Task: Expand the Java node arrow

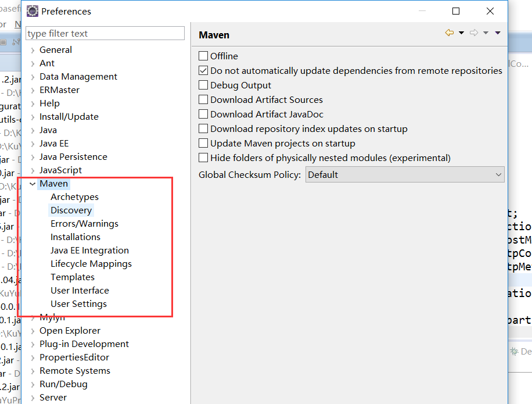Action: tap(33, 130)
